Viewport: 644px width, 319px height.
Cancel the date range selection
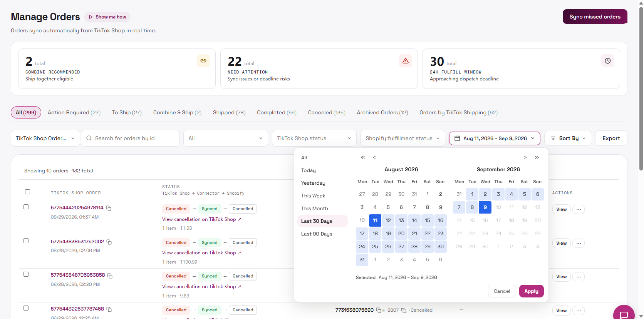point(502,291)
